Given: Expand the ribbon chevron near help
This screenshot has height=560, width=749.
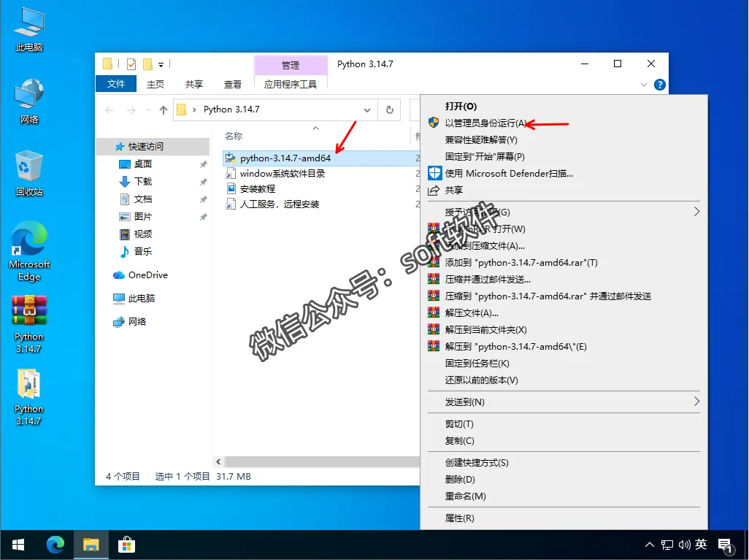Looking at the screenshot, I should [x=643, y=85].
